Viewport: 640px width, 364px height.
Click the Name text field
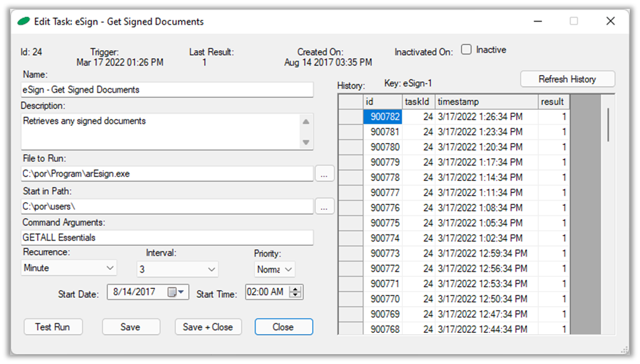tap(167, 90)
